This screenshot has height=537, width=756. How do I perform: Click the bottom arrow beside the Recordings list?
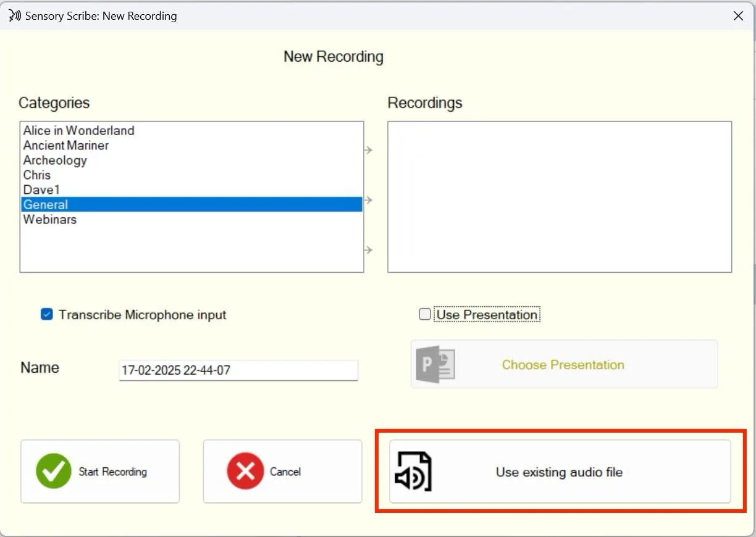pyautogui.click(x=368, y=251)
